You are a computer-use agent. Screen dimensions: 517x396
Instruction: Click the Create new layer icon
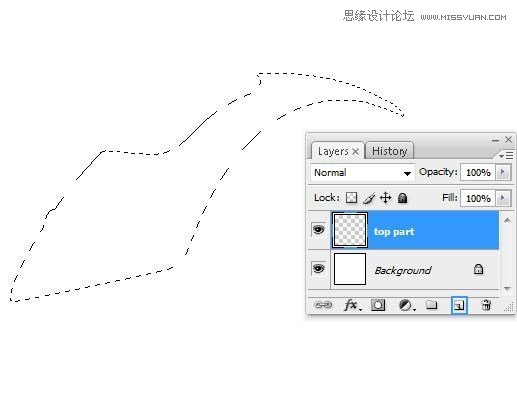point(459,305)
